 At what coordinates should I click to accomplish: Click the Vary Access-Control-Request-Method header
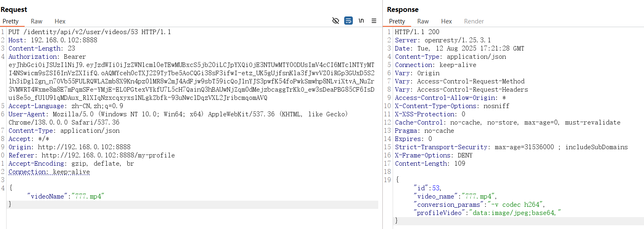click(460, 81)
